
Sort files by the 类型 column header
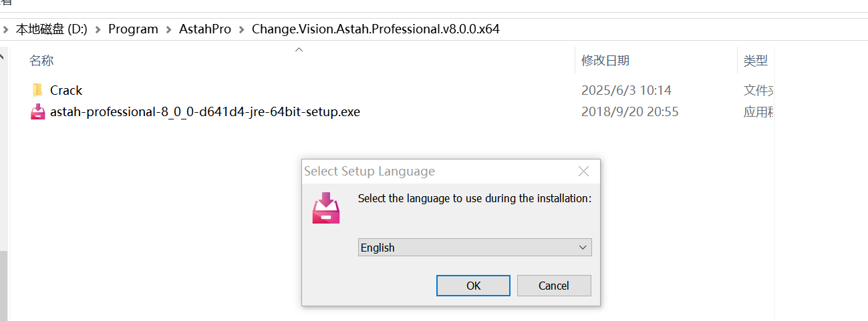(x=755, y=61)
